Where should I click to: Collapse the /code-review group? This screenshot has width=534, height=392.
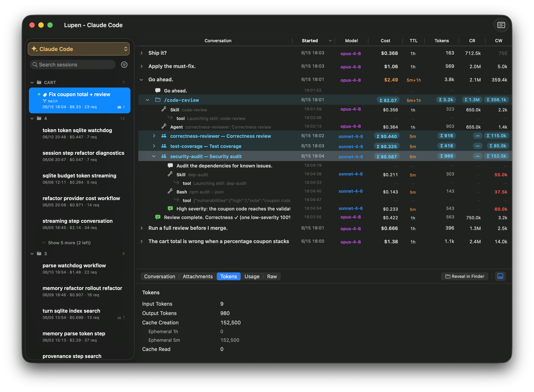[147, 100]
